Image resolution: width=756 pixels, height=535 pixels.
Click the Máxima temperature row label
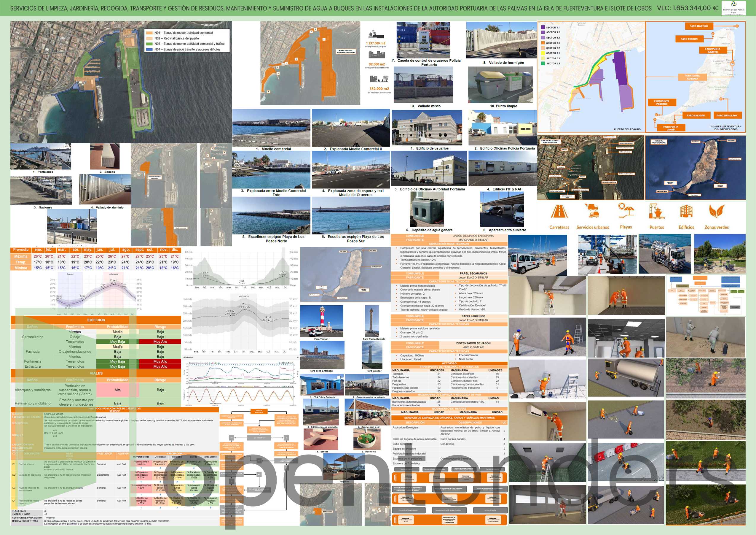[21, 256]
